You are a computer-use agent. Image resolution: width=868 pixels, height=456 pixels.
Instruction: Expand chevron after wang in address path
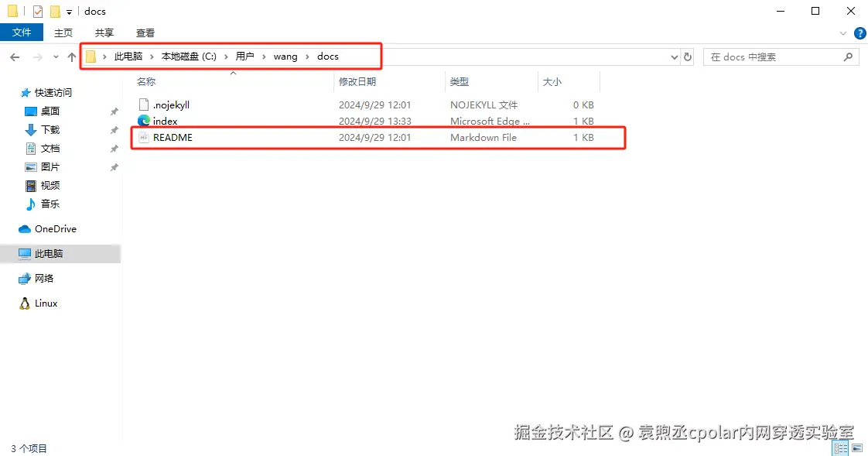(x=307, y=57)
